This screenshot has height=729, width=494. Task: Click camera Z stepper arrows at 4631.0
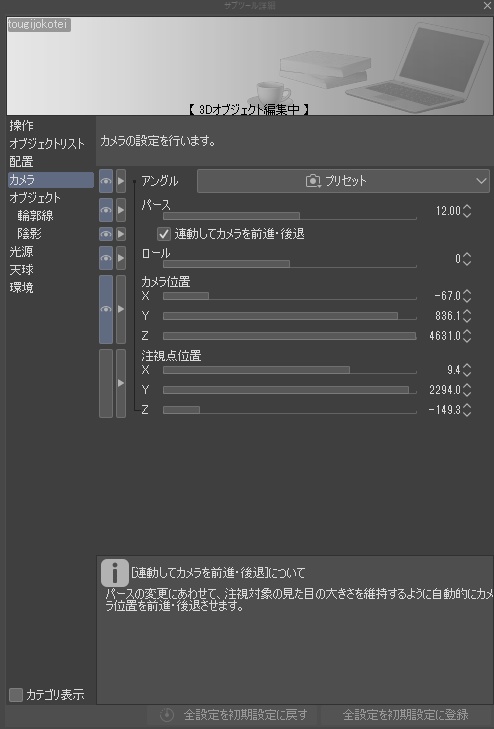(x=467, y=336)
